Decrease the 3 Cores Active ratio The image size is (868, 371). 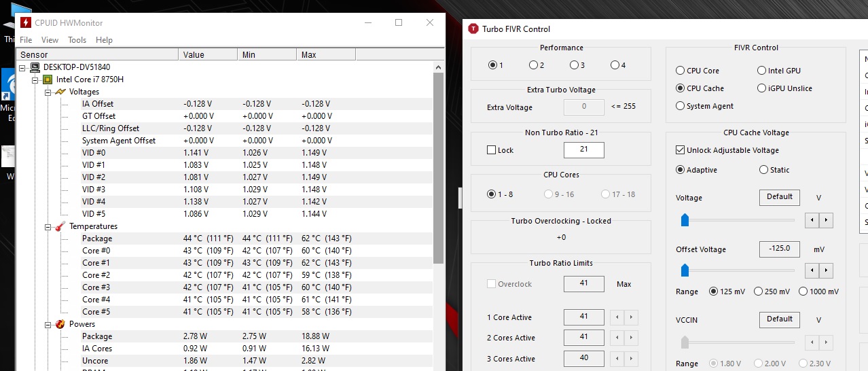click(617, 359)
